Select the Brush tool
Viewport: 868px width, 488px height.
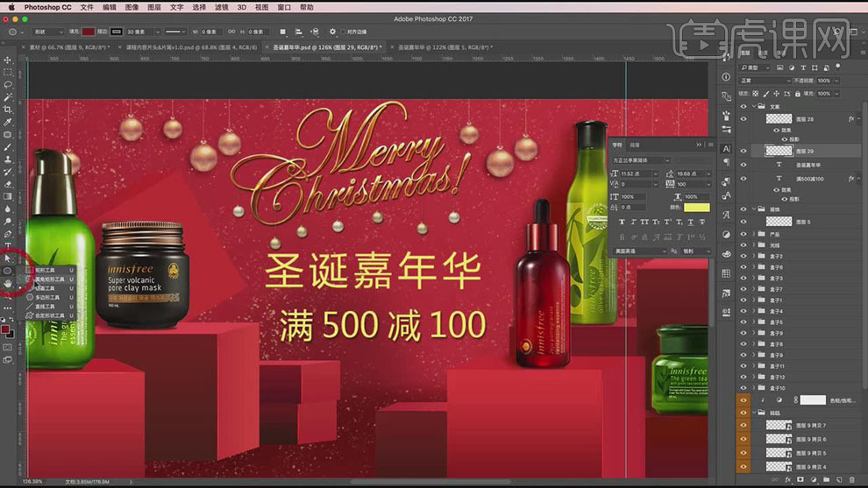point(8,147)
